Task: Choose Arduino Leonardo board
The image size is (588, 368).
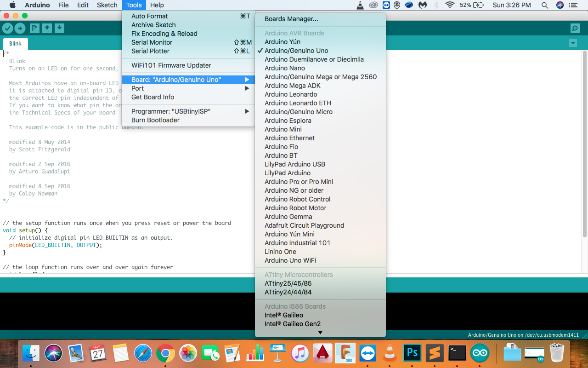Action: pyautogui.click(x=320, y=94)
